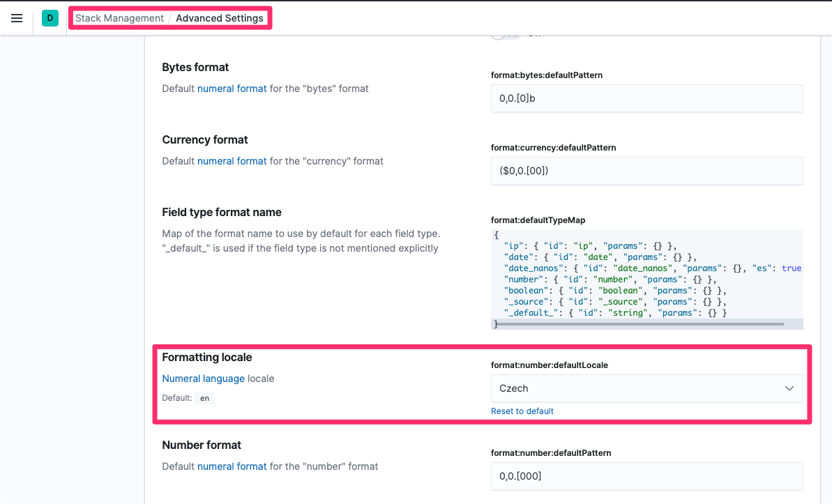Click the number default pattern input

pos(646,476)
